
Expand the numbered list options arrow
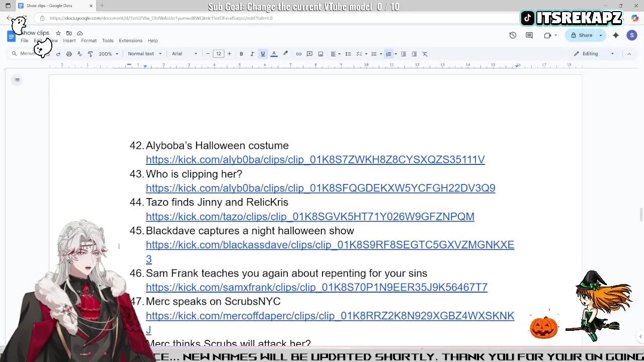pyautogui.click(x=396, y=54)
